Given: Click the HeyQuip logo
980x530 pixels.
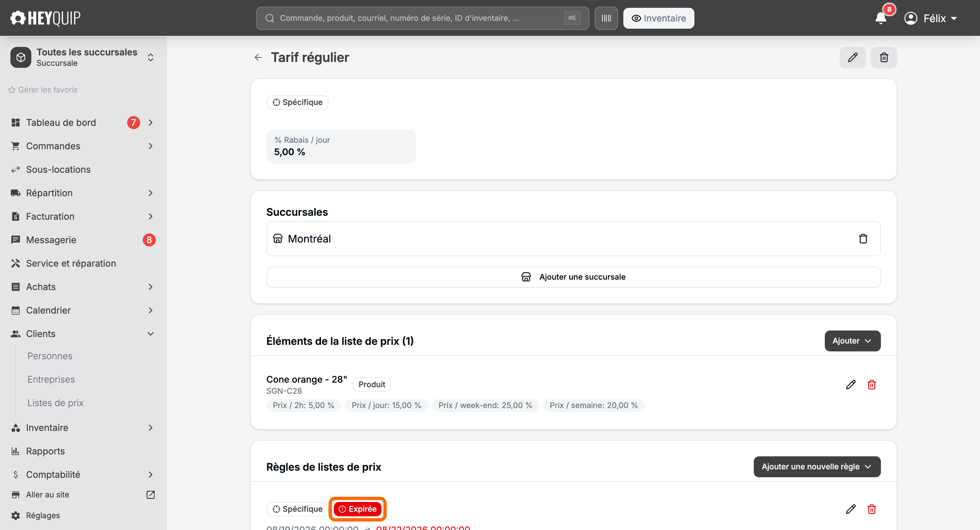Looking at the screenshot, I should click(x=45, y=18).
